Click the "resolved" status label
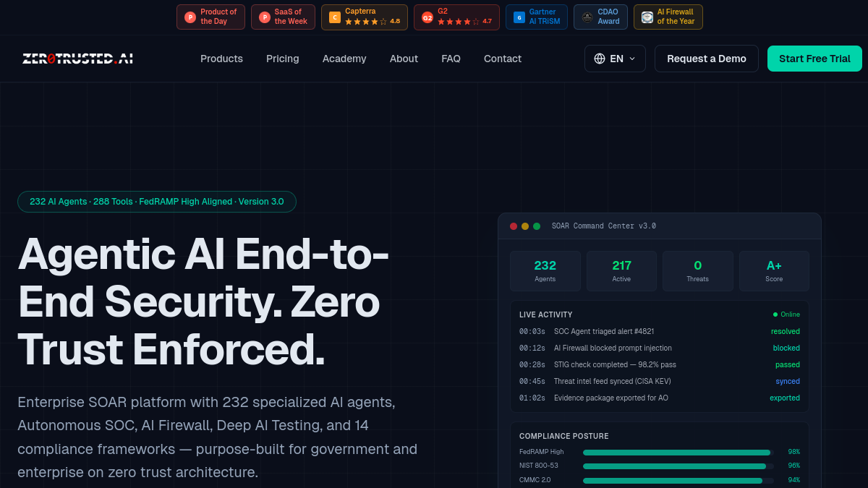This screenshot has height=488, width=868. (786, 331)
